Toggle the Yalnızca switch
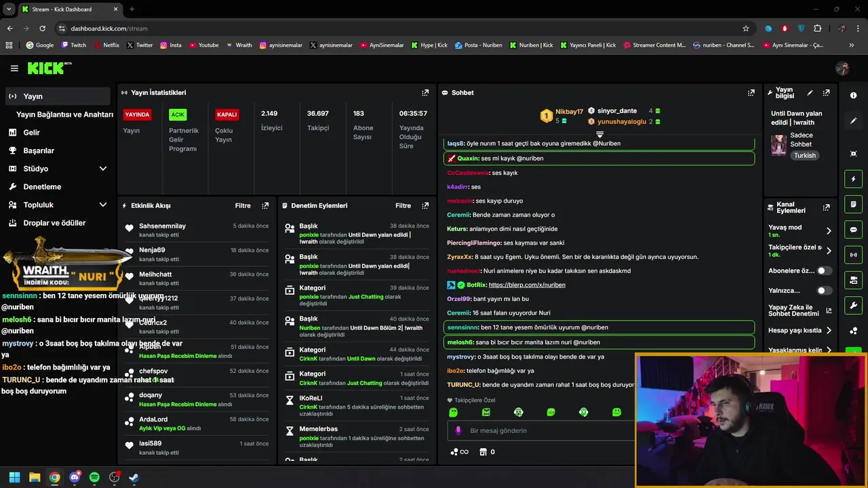 tap(824, 290)
